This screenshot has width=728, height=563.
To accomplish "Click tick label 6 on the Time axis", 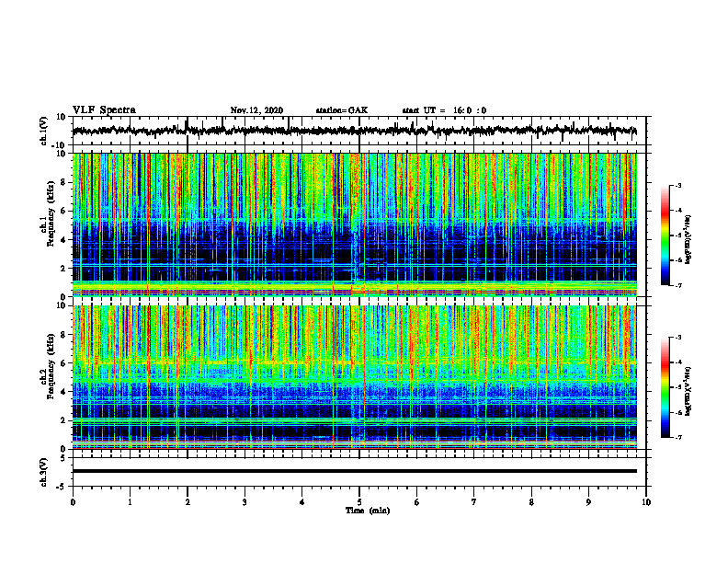I will click(417, 502).
